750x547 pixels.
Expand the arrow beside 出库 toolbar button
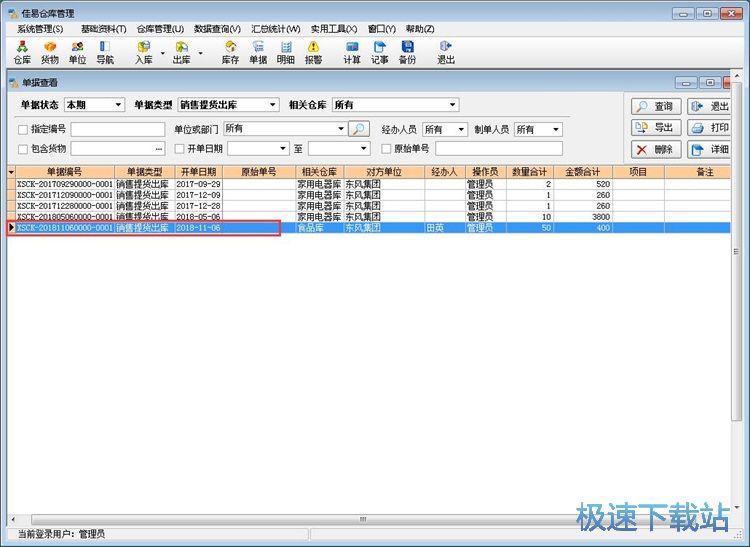click(200, 53)
